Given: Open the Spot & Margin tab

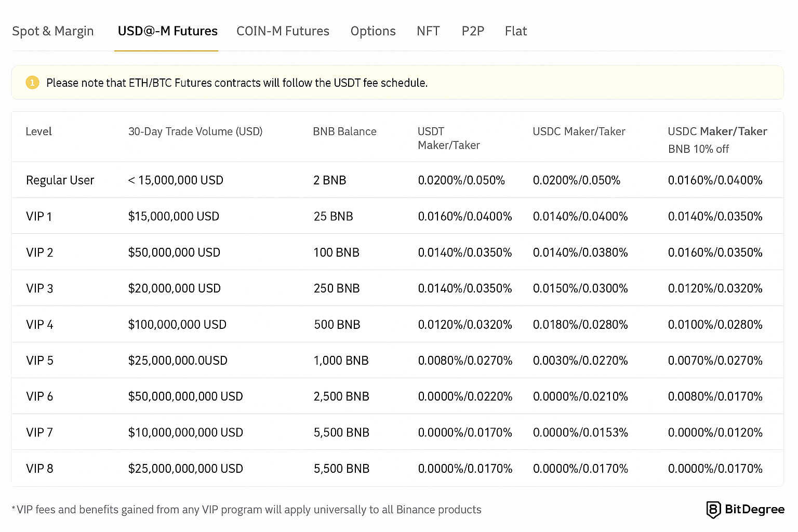Looking at the screenshot, I should click(53, 31).
